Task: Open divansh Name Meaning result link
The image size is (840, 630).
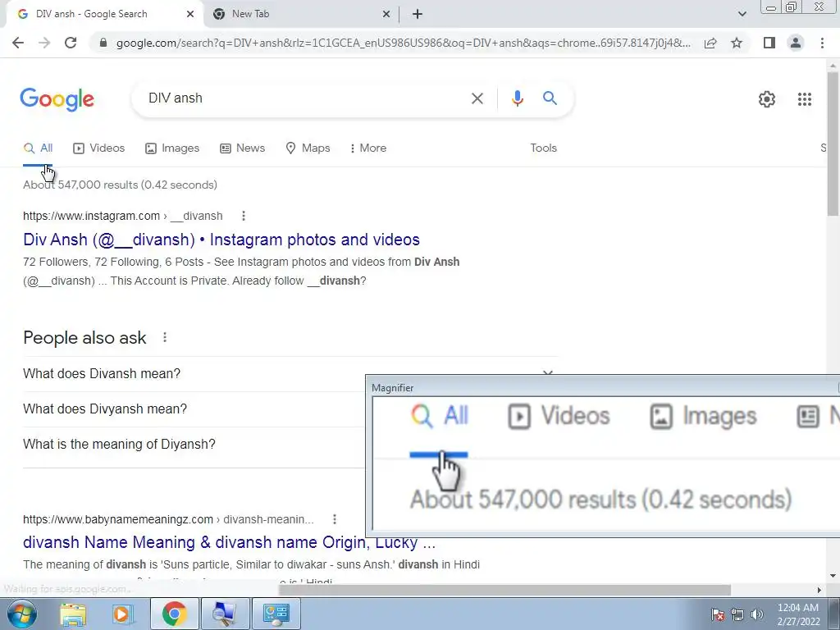Action: [x=230, y=542]
